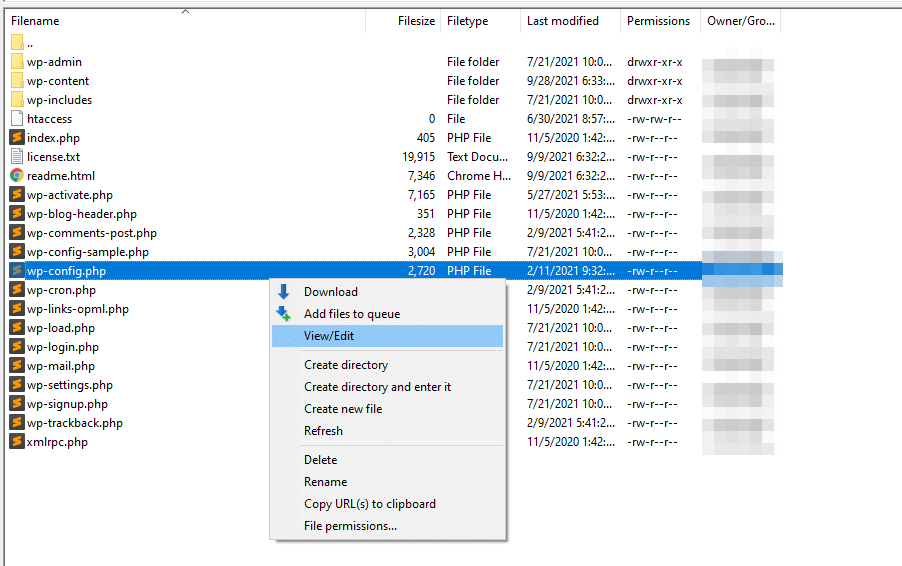Click the license.txt text document icon

[17, 157]
